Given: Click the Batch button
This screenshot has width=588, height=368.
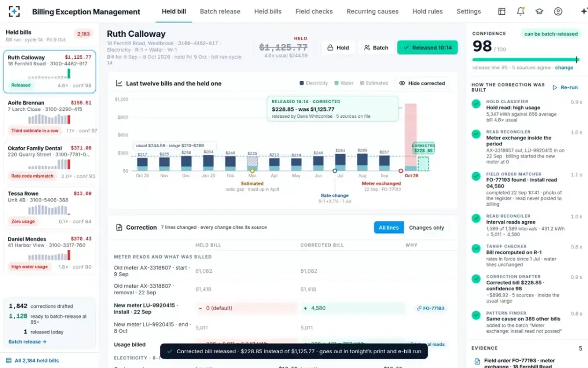Looking at the screenshot, I should coord(376,48).
